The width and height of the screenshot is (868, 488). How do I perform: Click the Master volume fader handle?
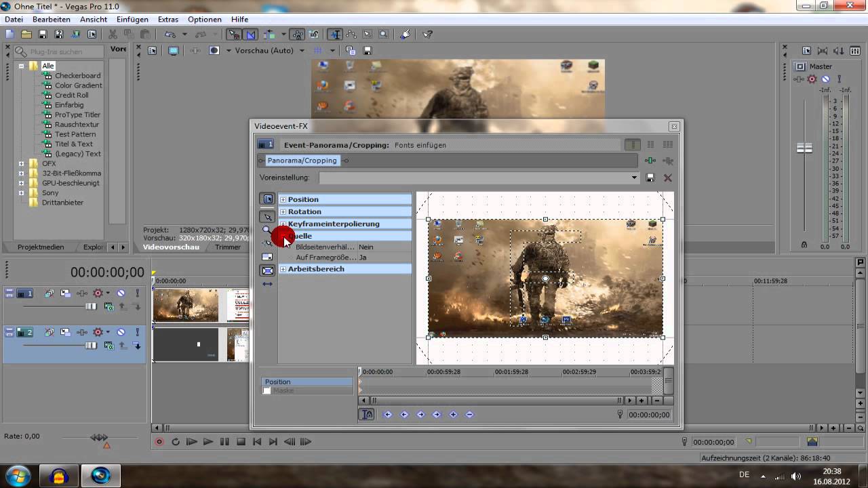[x=804, y=148]
